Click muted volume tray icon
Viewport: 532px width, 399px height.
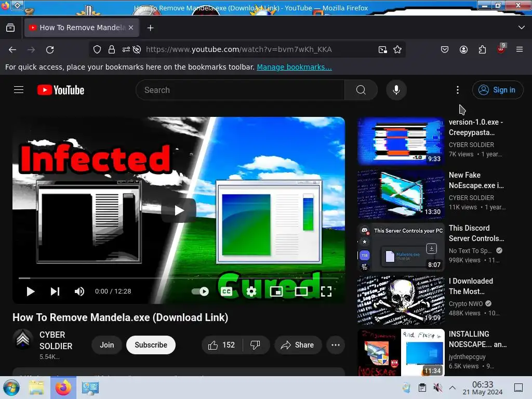437,388
